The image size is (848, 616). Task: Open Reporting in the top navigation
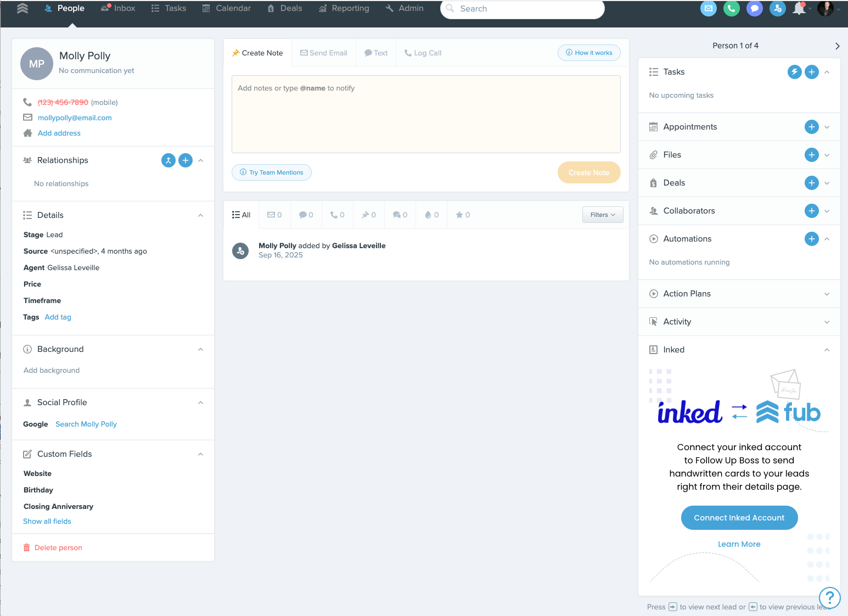tap(344, 9)
